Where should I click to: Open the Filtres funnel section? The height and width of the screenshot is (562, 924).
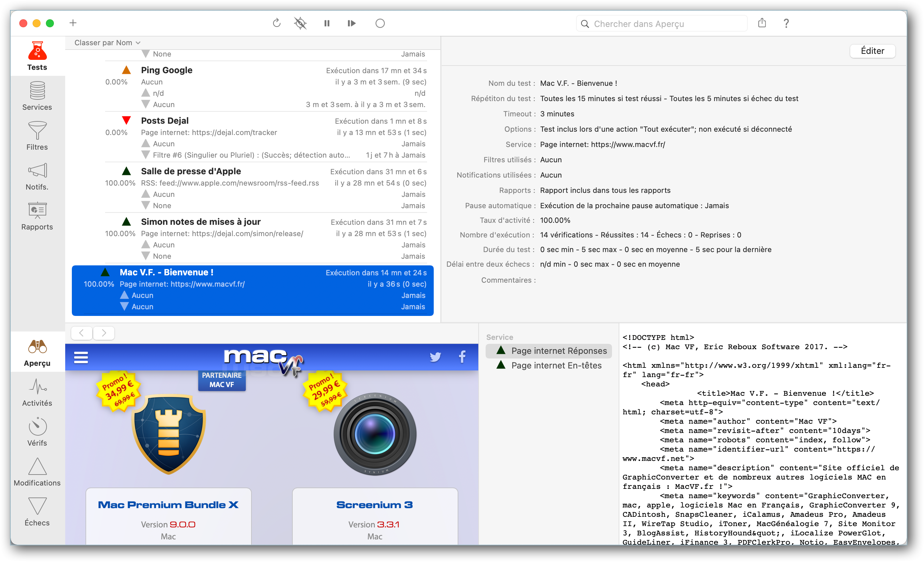click(x=37, y=136)
